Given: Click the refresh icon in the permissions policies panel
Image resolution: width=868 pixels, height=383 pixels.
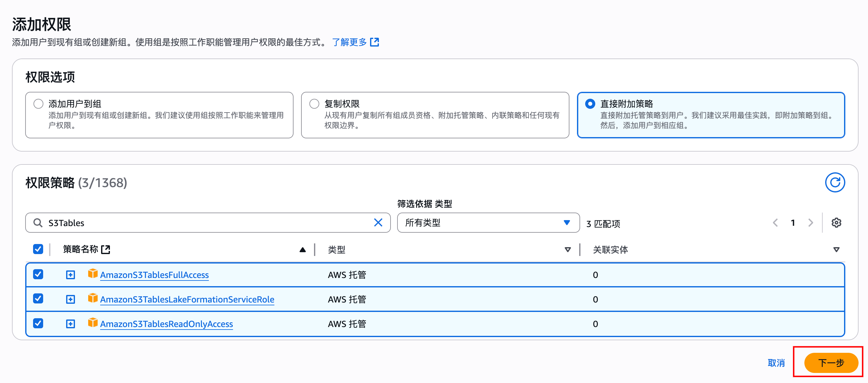Looking at the screenshot, I should pyautogui.click(x=835, y=182).
